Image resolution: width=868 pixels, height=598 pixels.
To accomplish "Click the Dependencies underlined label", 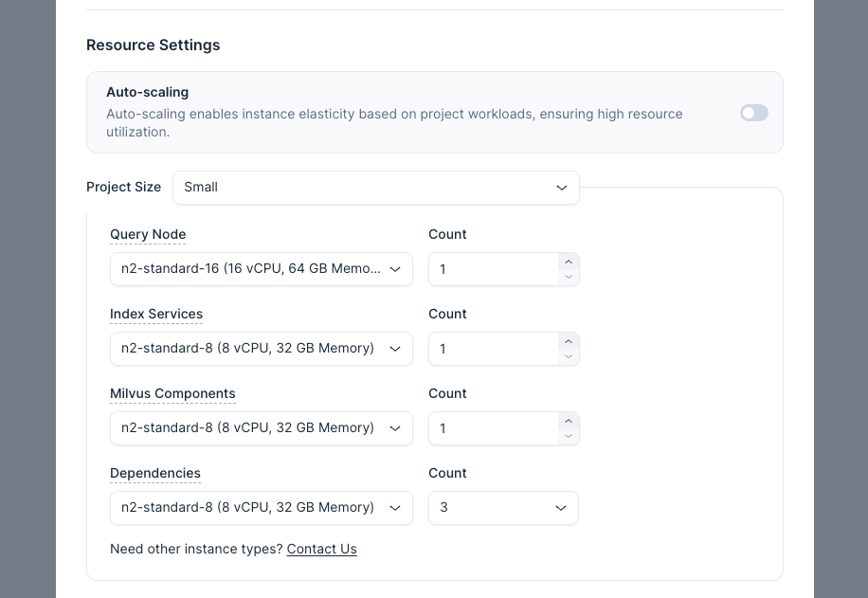I will pos(155,473).
